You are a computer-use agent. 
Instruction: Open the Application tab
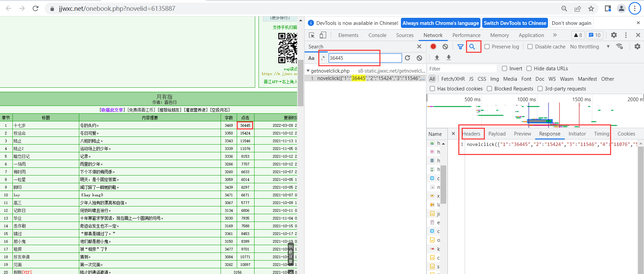pyautogui.click(x=531, y=35)
